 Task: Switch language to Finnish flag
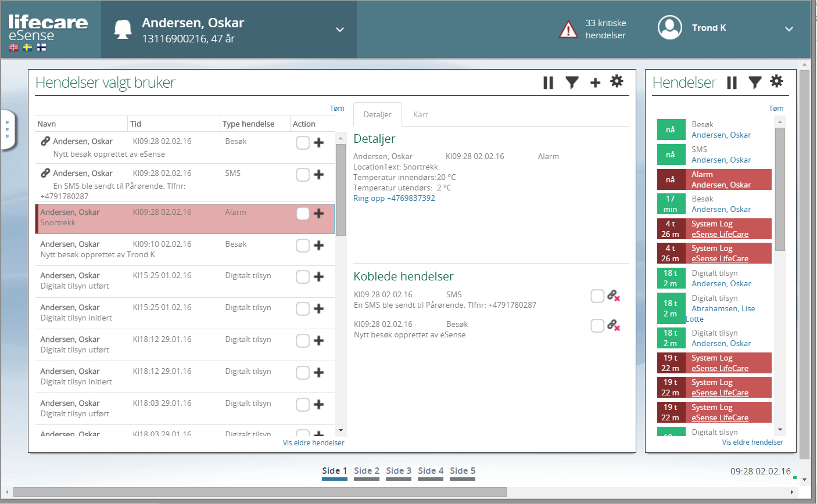[41, 48]
